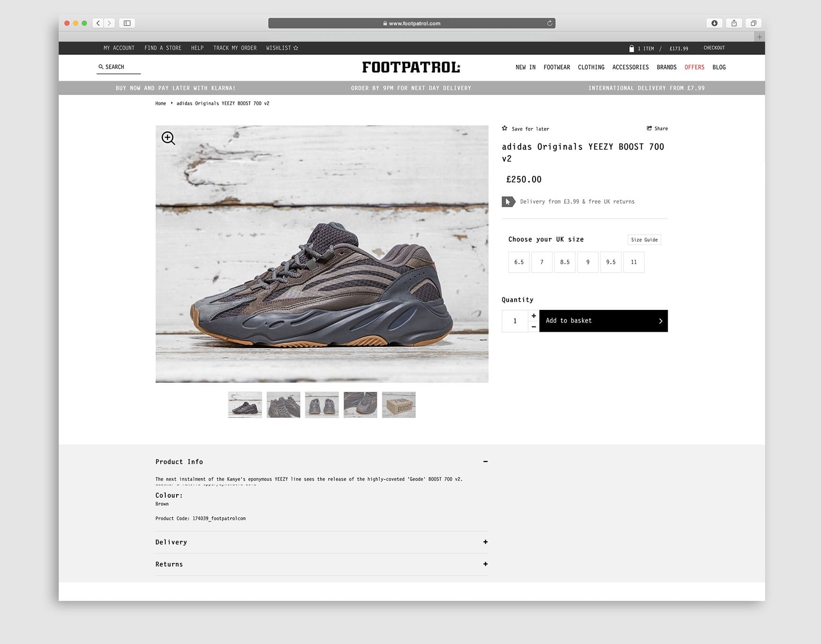Select the second shoe thumbnail

pos(283,405)
